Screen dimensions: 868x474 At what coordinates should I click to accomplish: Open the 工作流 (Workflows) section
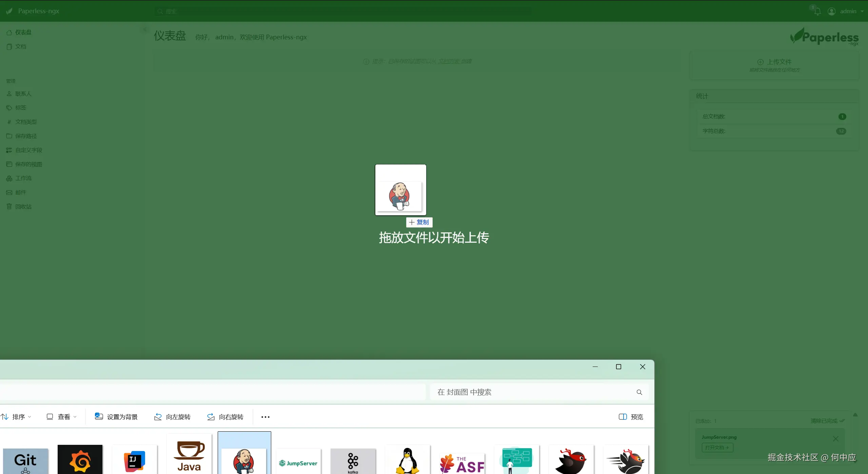[x=23, y=178]
